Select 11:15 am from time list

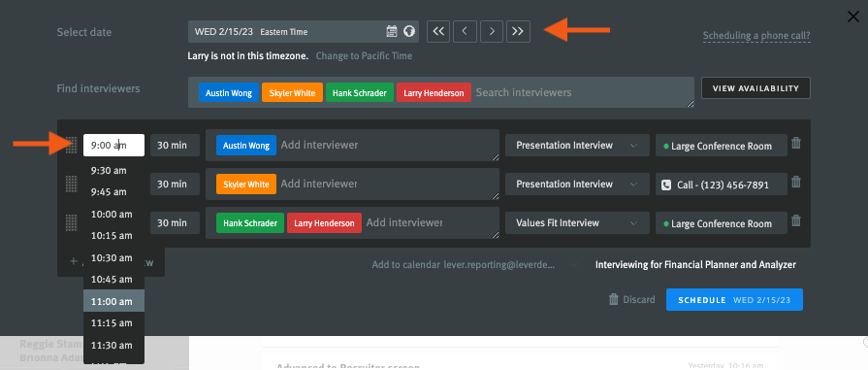click(114, 322)
